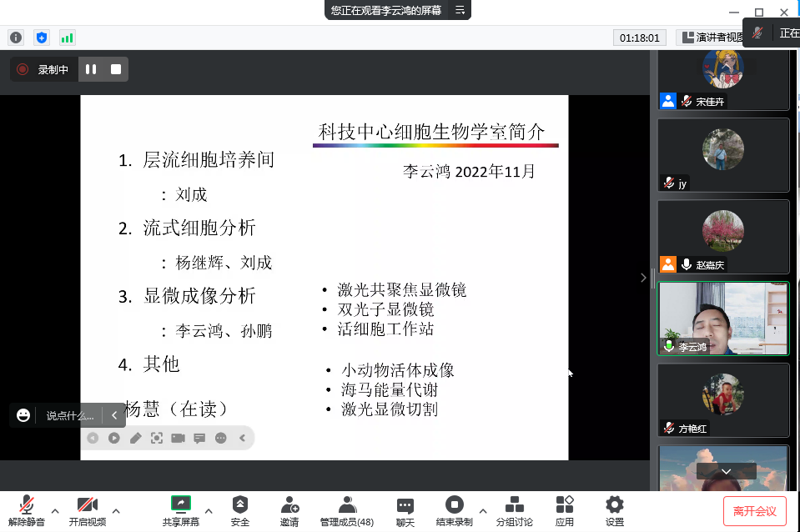The image size is (800, 532).
Task: Turn on camera with 开启视频
Action: pyautogui.click(x=88, y=510)
